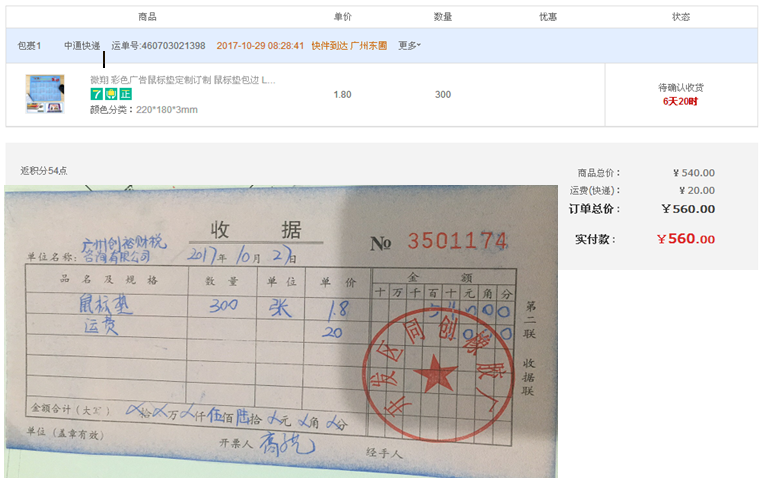Click the red 实付款 ¥560.00 amount
Screen dimensions: 766x478
click(685, 239)
